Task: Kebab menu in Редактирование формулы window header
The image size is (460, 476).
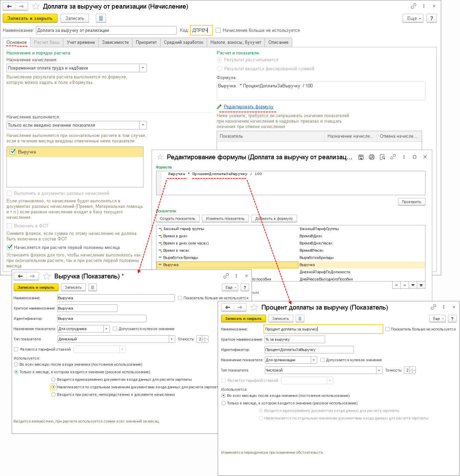Action: tap(404, 157)
